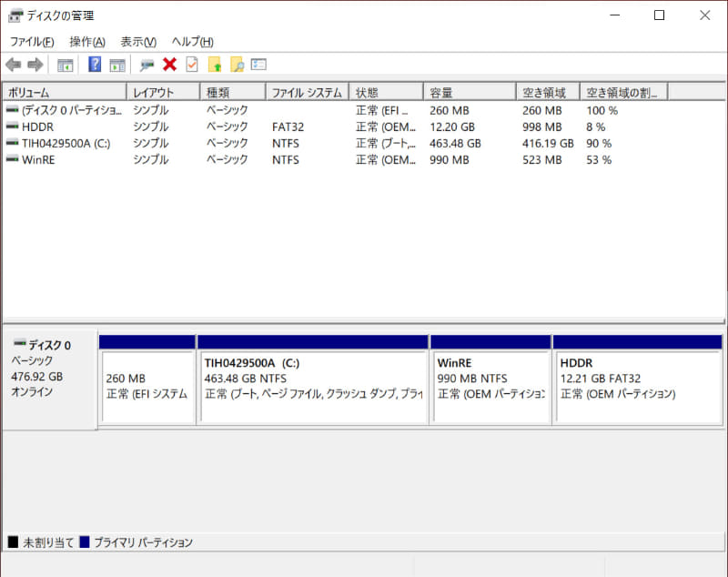Click the red X delete icon

tap(169, 64)
